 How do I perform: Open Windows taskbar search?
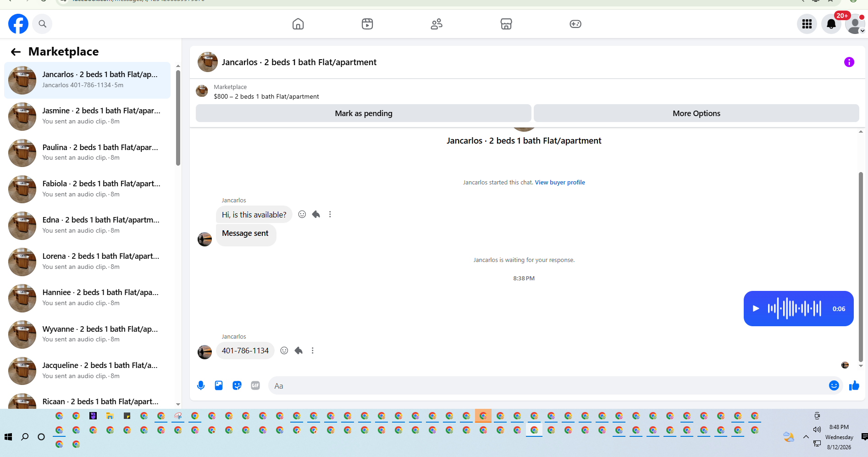[x=25, y=437]
